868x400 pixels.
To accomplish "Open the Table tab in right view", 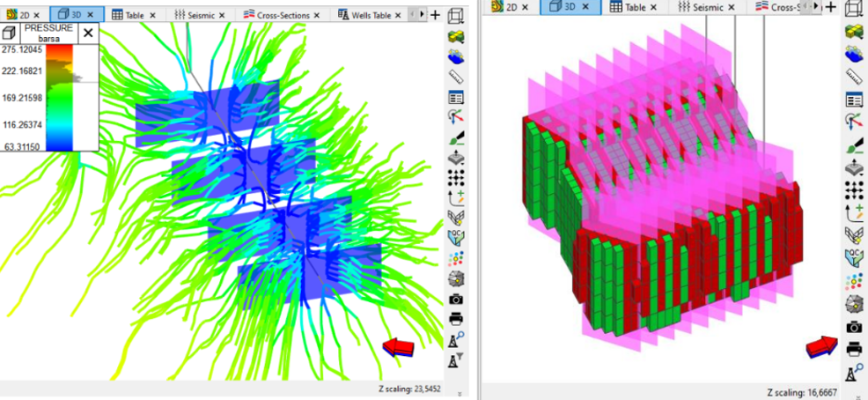I will [x=635, y=7].
